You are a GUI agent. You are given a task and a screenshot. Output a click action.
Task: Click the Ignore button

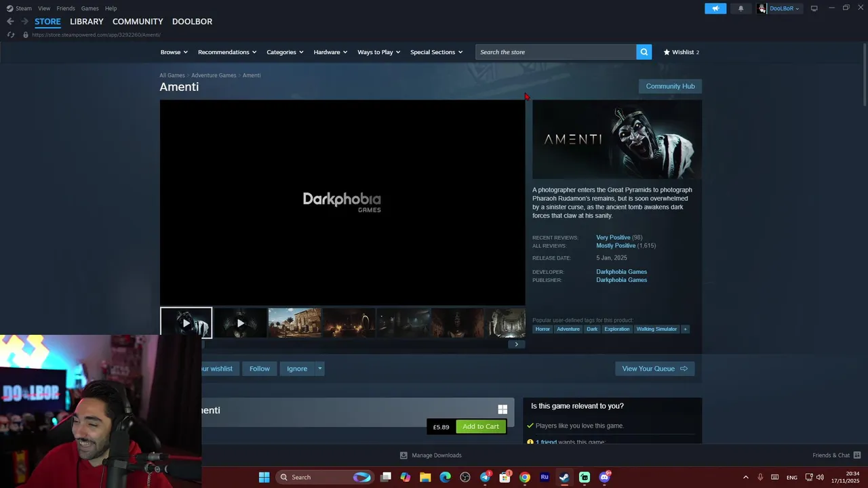click(x=297, y=369)
